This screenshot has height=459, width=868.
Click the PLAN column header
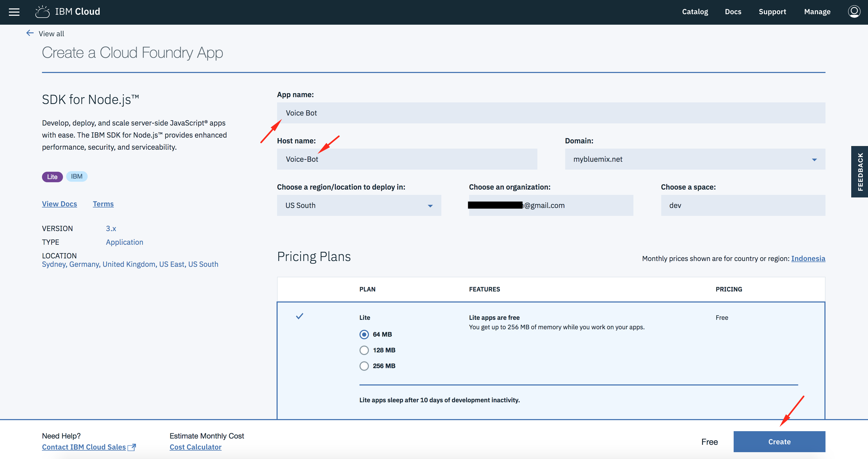click(x=367, y=289)
